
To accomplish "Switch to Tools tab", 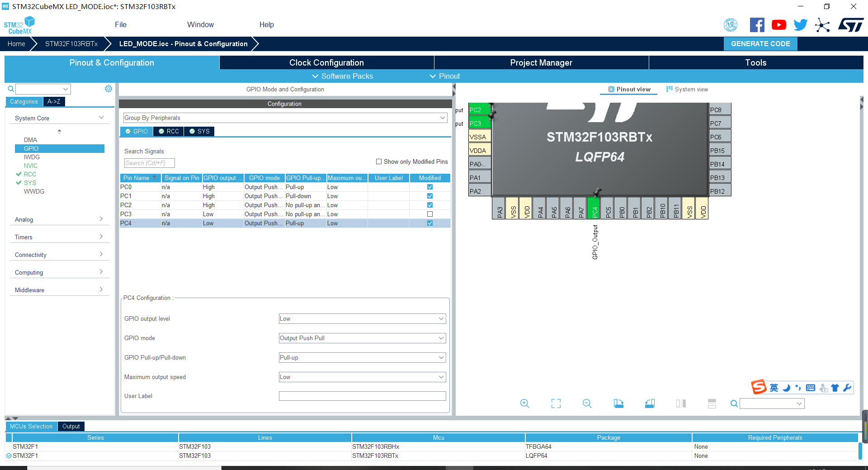I will coord(756,62).
